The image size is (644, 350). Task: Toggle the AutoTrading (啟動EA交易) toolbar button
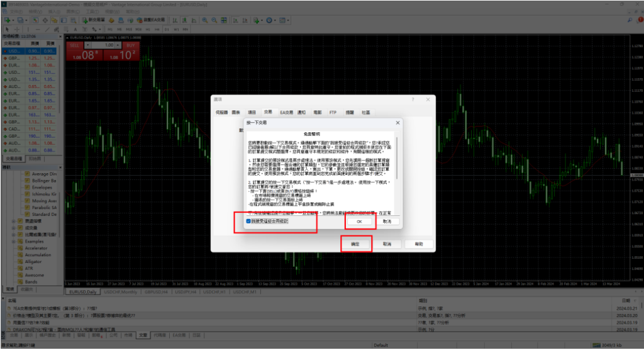pyautogui.click(x=142, y=20)
